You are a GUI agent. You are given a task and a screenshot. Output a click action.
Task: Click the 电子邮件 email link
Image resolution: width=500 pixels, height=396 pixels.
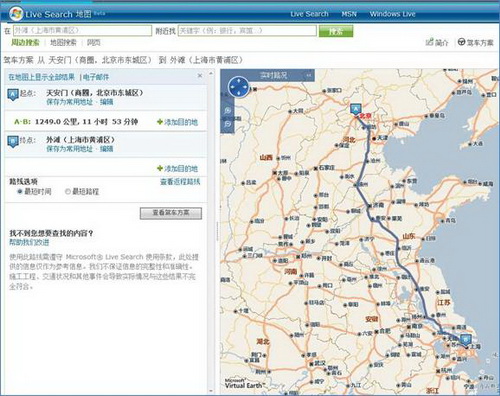96,77
